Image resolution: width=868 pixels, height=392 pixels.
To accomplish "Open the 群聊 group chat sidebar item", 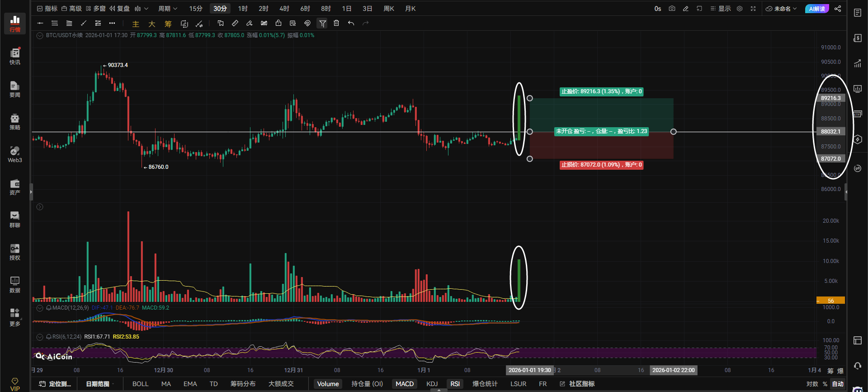I will point(15,220).
